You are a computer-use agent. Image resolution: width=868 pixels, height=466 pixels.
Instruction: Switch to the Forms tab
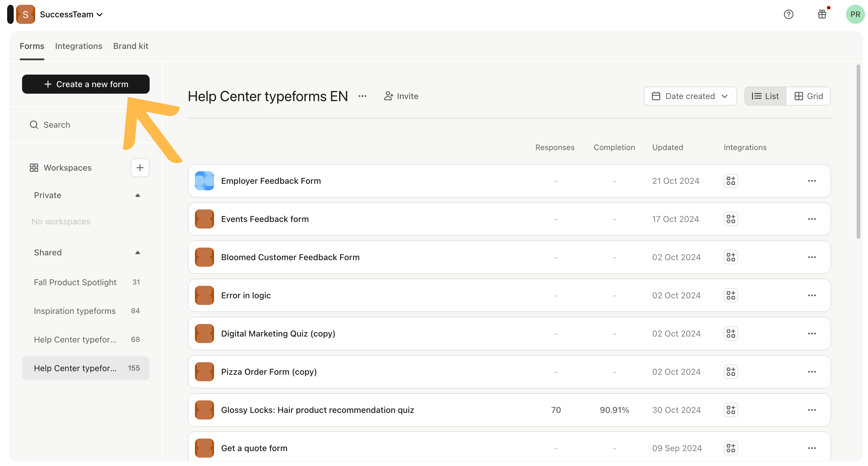32,46
